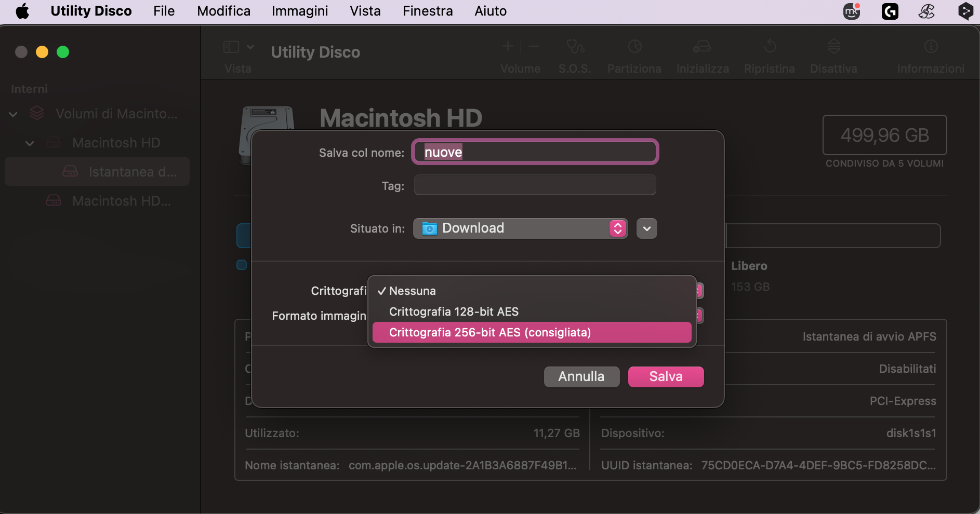The width and height of the screenshot is (980, 514).
Task: Open the Partiziona tool
Action: point(634,56)
